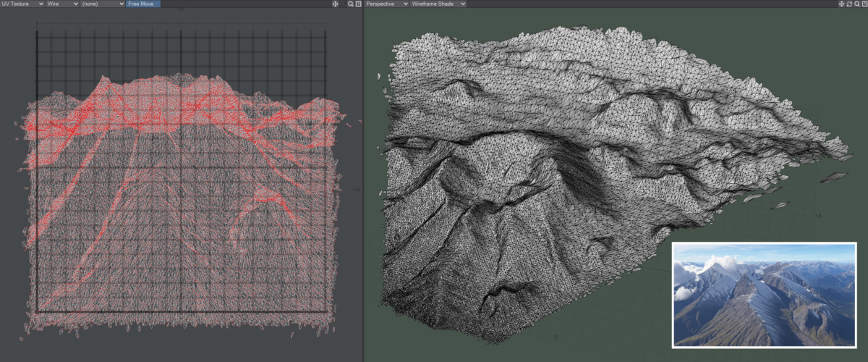Open the Wireframe Shade display dropdown
This screenshot has height=362, width=868.
tap(438, 4)
